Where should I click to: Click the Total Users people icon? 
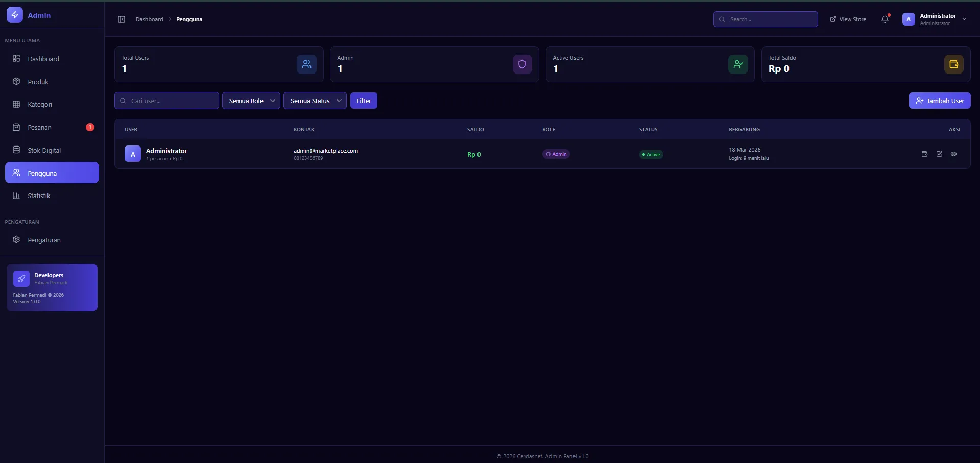pyautogui.click(x=306, y=64)
